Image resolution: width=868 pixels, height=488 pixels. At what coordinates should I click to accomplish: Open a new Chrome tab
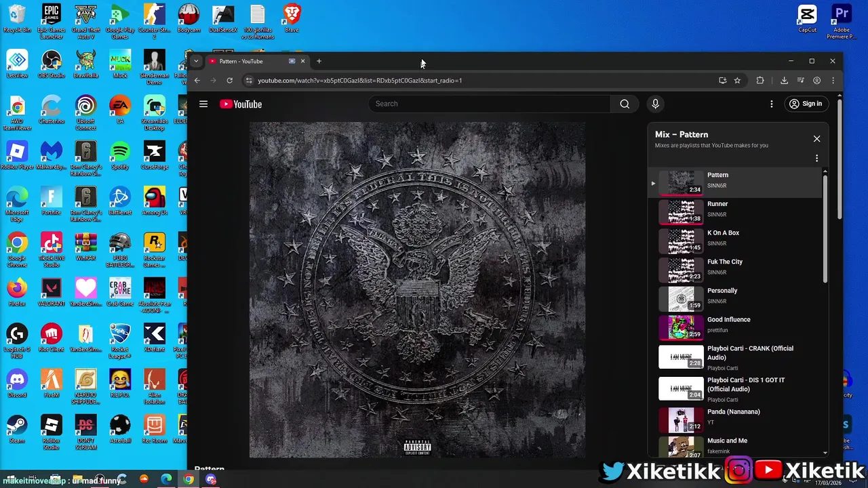click(319, 61)
